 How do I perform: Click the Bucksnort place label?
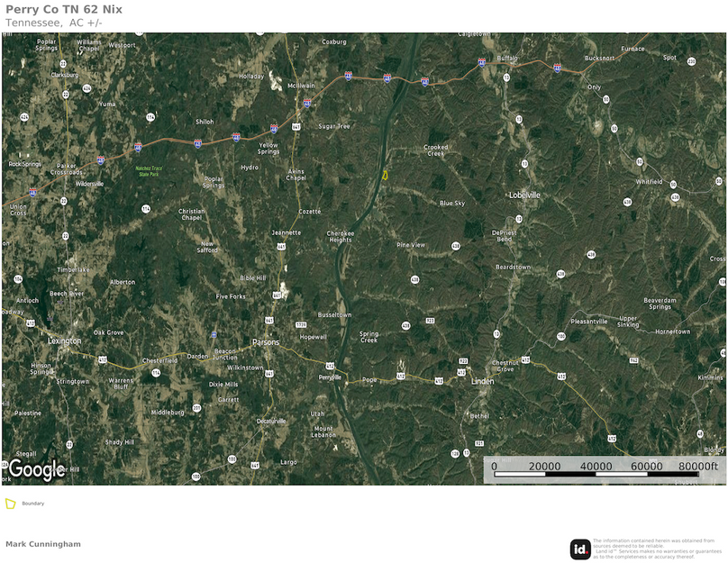click(x=599, y=58)
